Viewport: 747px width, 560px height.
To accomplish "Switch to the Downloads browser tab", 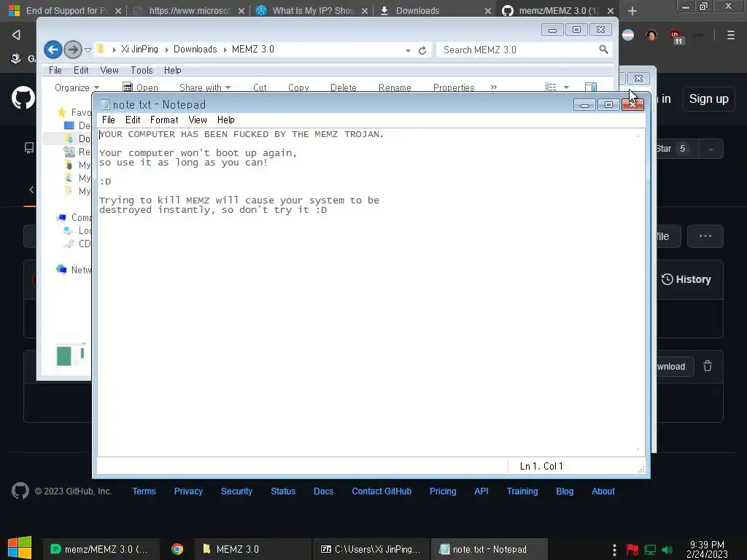I will coord(436,10).
